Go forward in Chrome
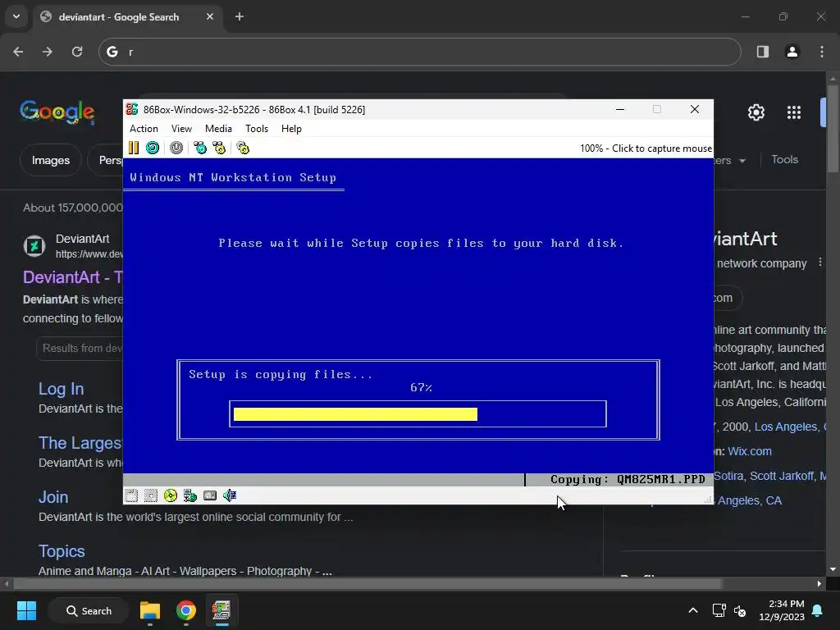Image resolution: width=840 pixels, height=630 pixels. 47,52
